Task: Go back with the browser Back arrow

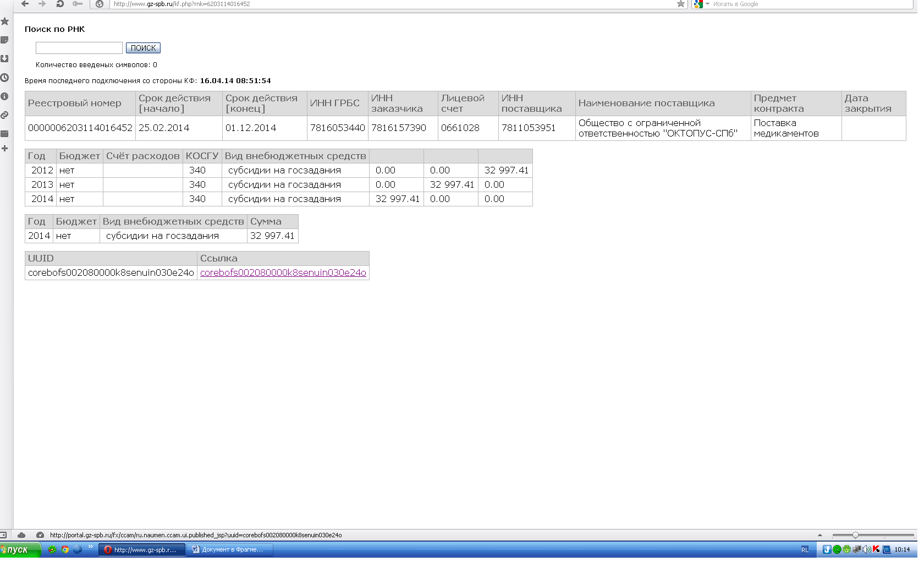Action: click(x=25, y=4)
